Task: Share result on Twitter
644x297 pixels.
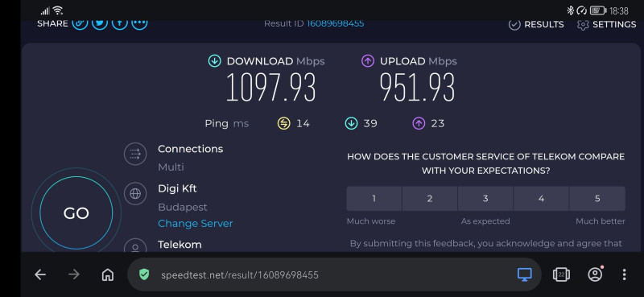Action: point(100,24)
